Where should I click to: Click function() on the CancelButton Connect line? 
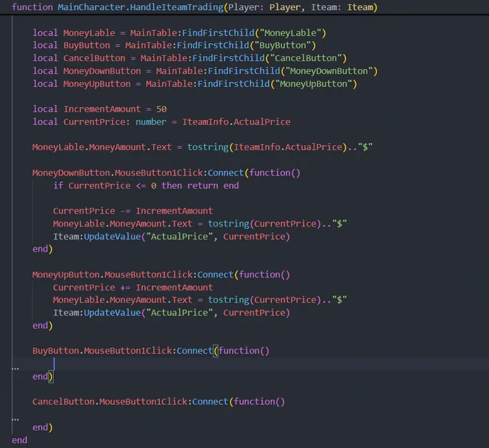tap(260, 401)
